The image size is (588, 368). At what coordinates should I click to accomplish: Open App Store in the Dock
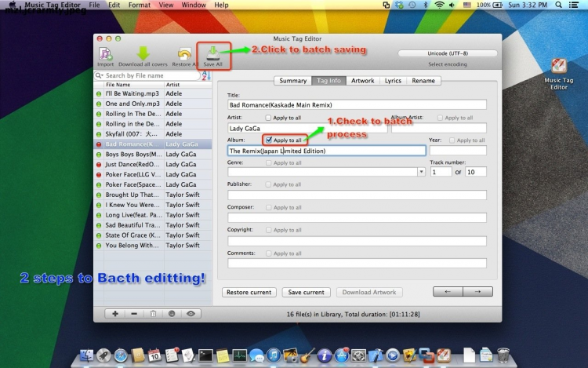[342, 355]
